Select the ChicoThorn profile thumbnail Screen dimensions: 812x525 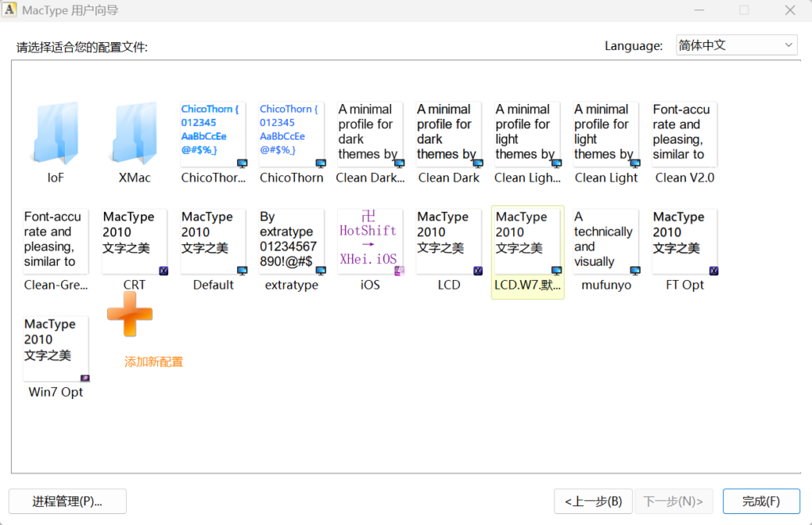click(x=292, y=135)
